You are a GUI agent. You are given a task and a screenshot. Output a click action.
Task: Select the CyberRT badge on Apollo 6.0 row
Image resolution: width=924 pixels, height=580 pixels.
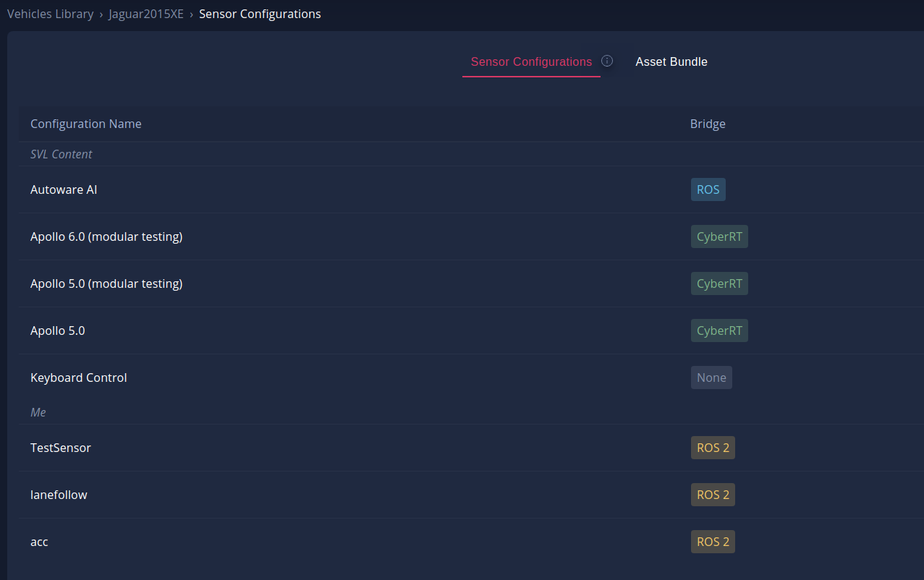pos(719,236)
